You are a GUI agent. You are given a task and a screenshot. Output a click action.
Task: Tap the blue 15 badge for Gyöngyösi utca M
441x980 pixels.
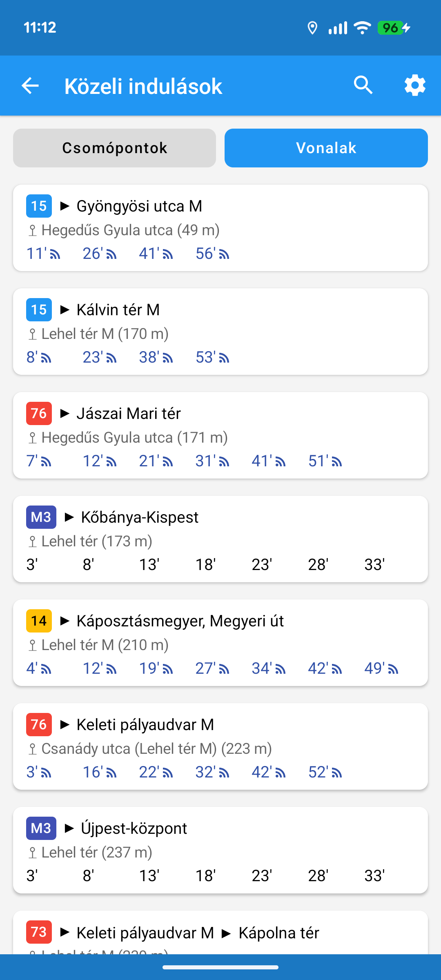pyautogui.click(x=39, y=206)
